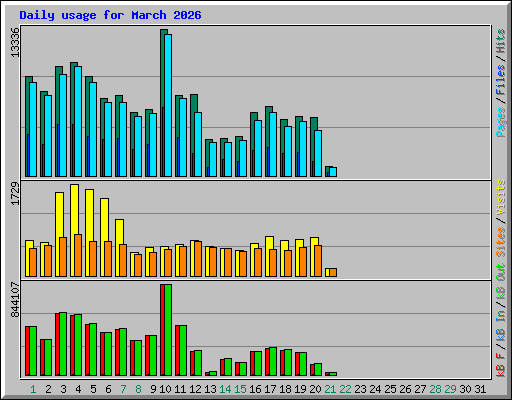
Task: Click the 13336 hits axis label
Action: pos(15,42)
